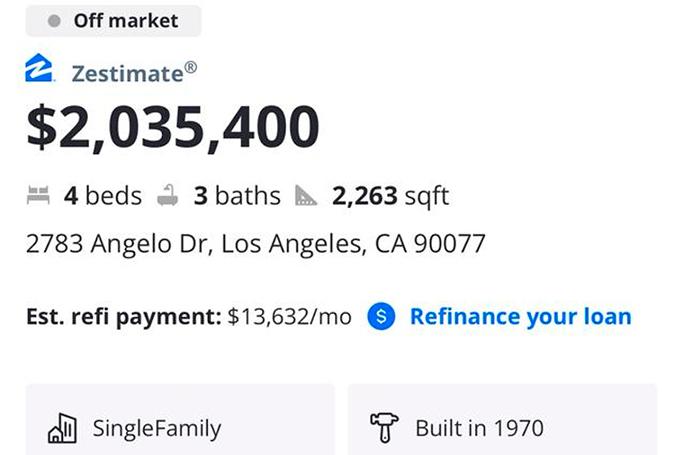
Task: Click the bed icon beside 4 beds
Action: (x=38, y=195)
